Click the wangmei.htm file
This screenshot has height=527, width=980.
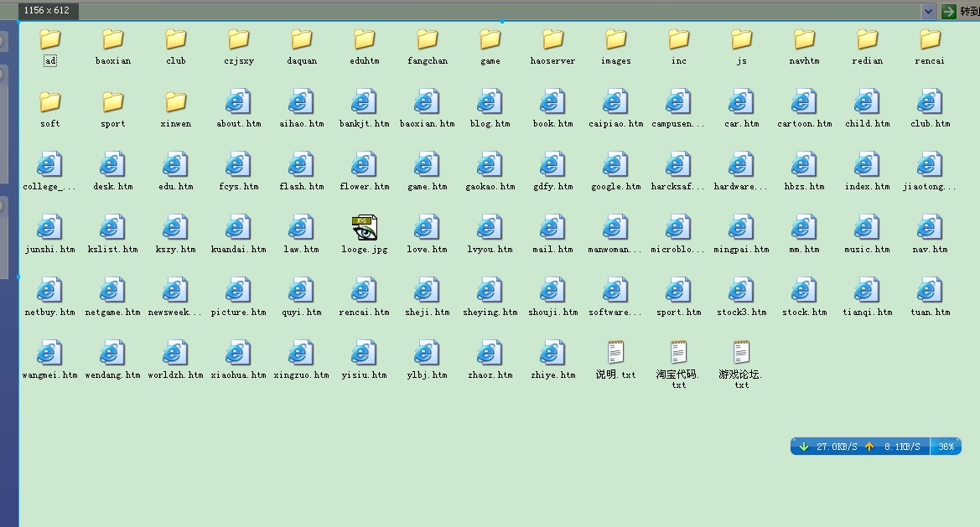[49, 354]
